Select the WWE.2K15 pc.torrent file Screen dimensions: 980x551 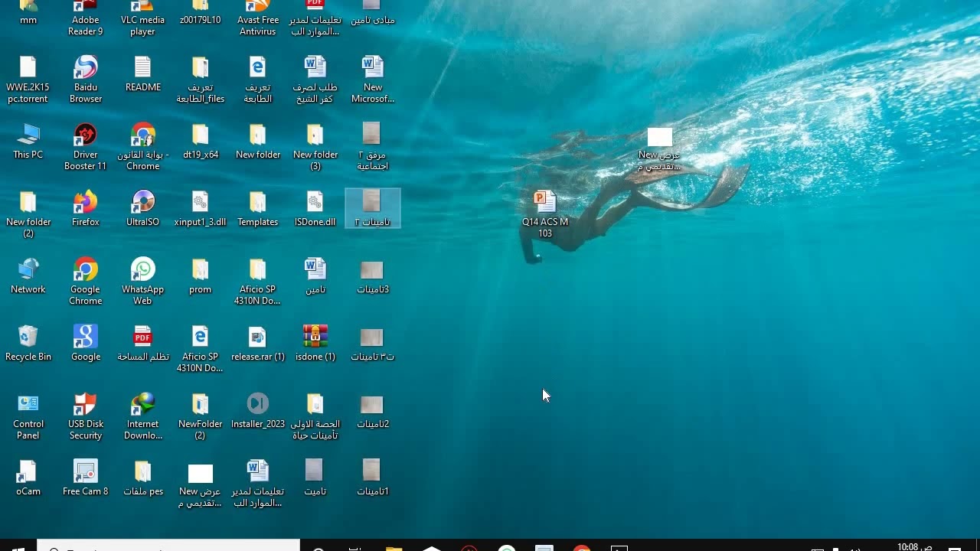coord(28,80)
